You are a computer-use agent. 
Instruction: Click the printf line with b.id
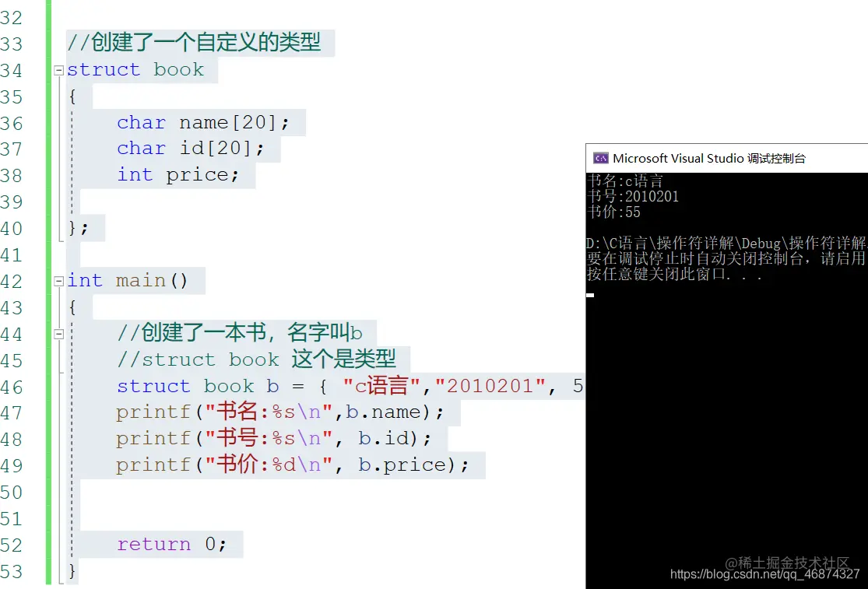point(273,438)
